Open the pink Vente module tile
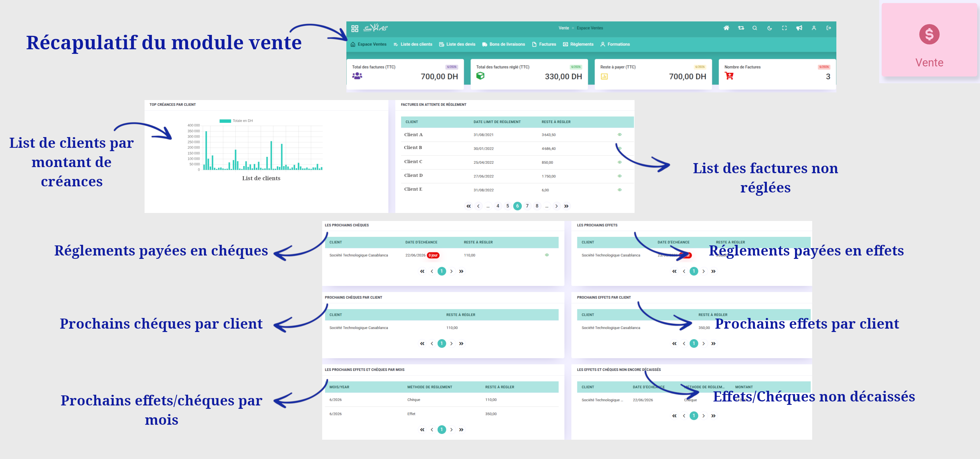 point(929,40)
